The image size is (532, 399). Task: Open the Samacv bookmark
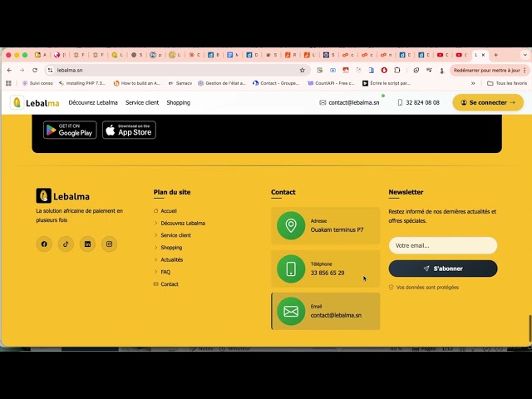[180, 83]
